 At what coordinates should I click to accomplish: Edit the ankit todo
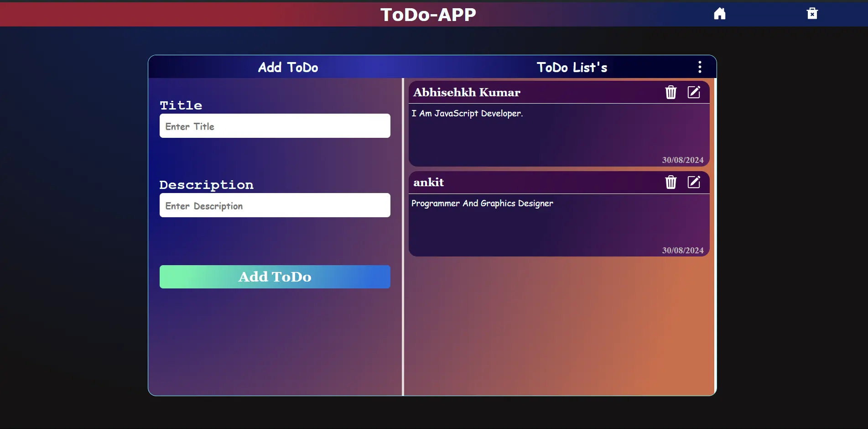pos(694,182)
